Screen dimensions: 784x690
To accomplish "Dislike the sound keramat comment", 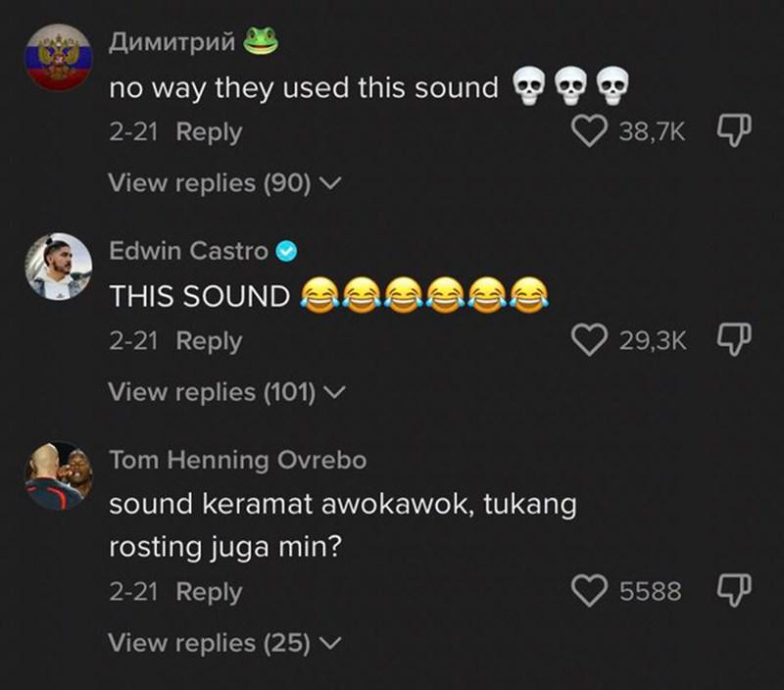I will 736,591.
